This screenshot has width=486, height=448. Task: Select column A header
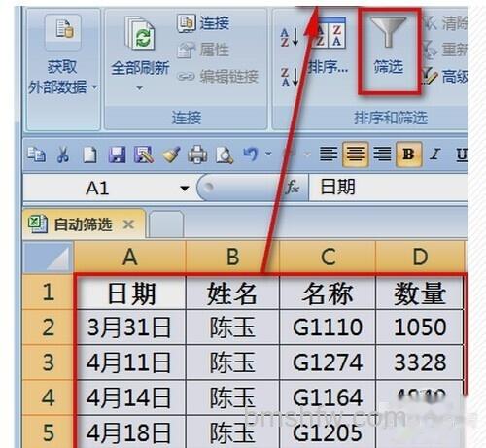pyautogui.click(x=130, y=258)
